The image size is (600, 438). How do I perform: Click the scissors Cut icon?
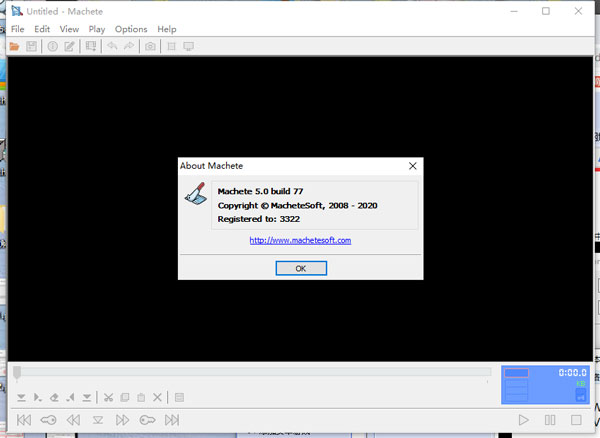coord(108,398)
